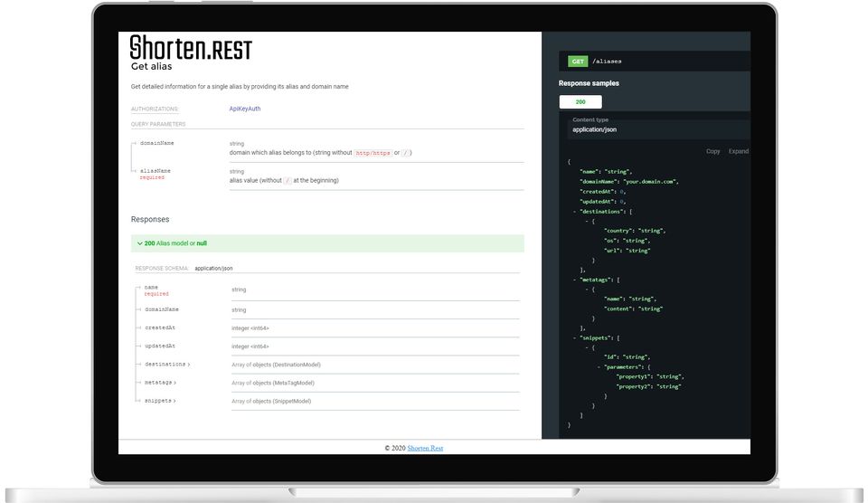Copy the response sample JSON

click(712, 151)
